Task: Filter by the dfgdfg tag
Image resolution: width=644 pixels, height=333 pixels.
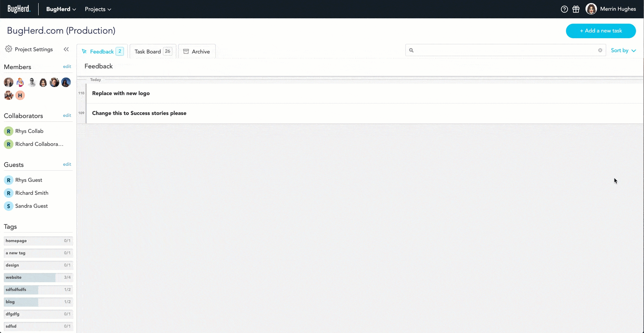Action: pyautogui.click(x=38, y=314)
